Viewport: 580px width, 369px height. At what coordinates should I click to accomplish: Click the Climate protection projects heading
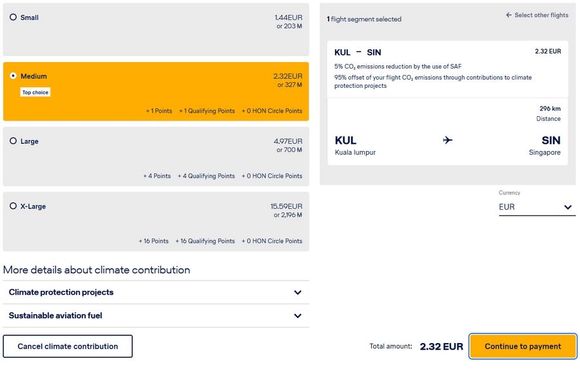point(61,292)
